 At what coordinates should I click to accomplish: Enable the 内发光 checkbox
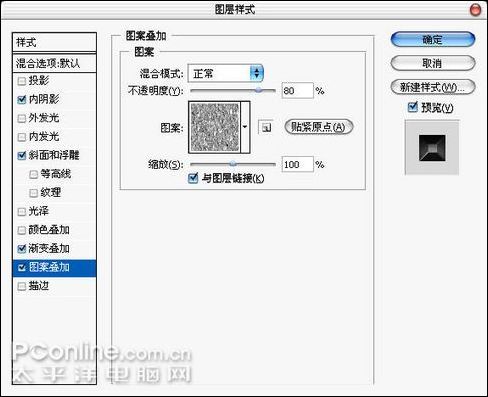21,137
